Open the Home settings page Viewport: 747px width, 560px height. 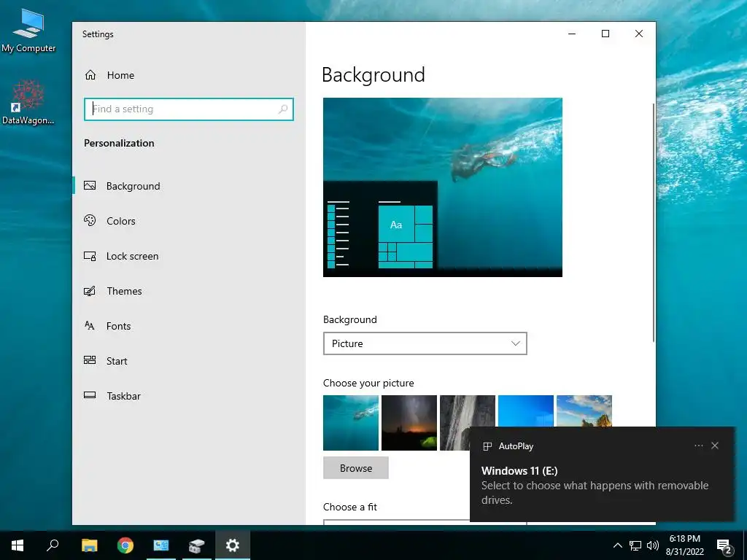click(x=109, y=75)
